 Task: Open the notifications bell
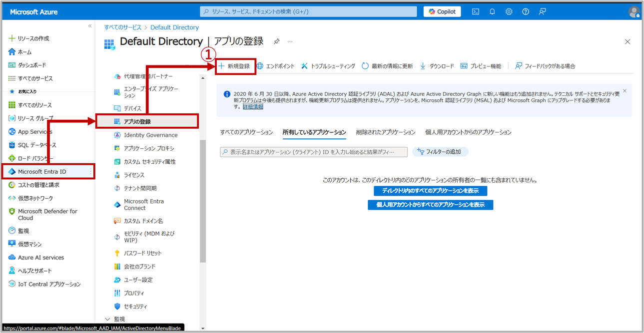(x=492, y=11)
